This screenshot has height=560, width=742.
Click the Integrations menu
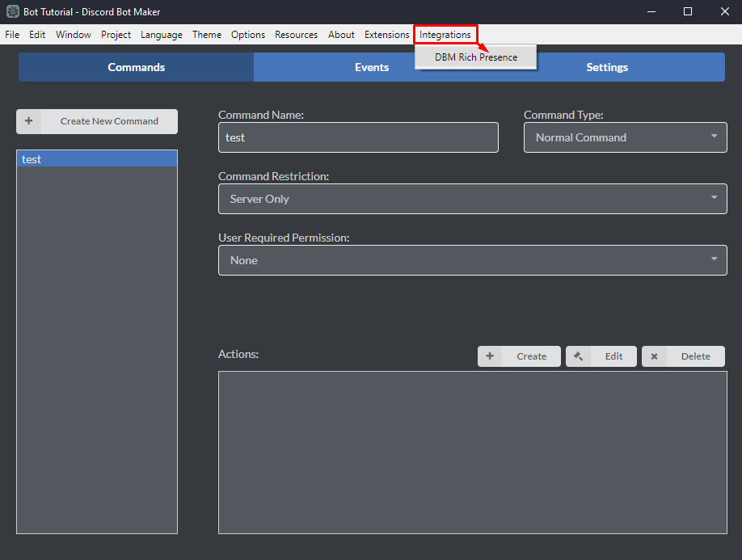pos(445,35)
